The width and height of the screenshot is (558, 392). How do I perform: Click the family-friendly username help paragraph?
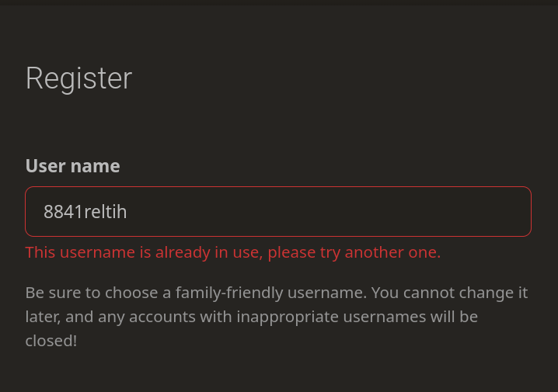click(277, 316)
